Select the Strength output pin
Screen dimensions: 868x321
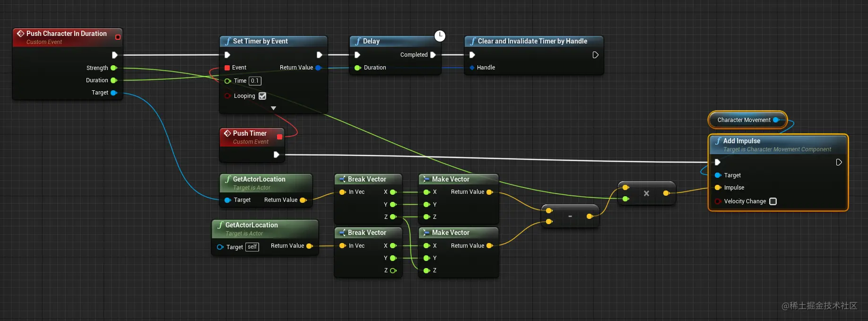(113, 68)
